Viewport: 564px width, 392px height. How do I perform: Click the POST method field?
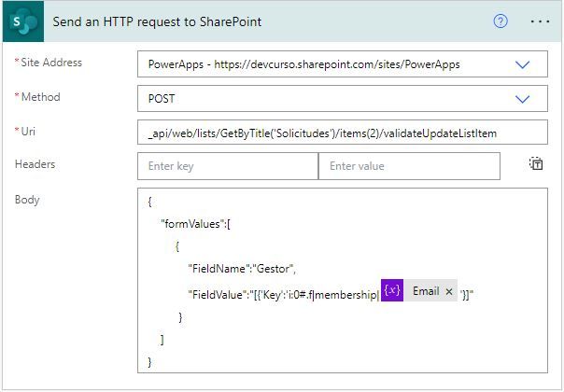click(343, 99)
